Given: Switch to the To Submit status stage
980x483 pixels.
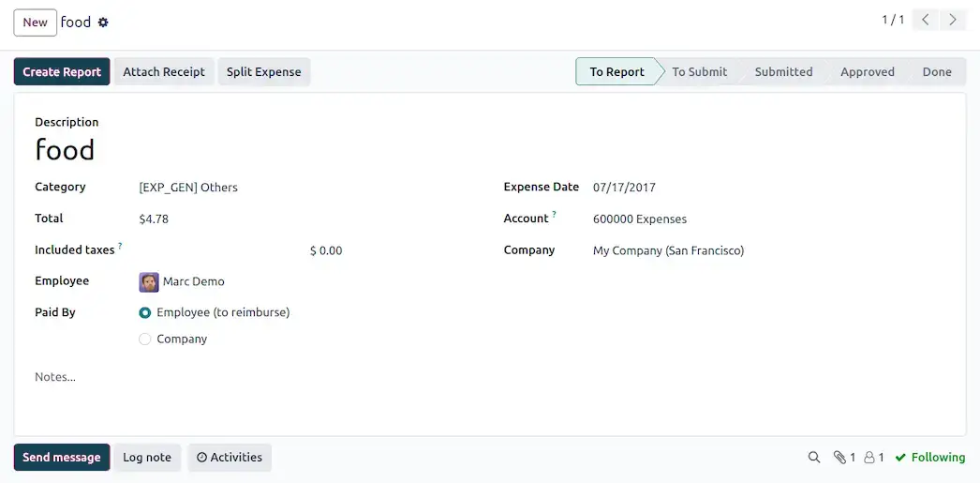Looking at the screenshot, I should [x=699, y=72].
